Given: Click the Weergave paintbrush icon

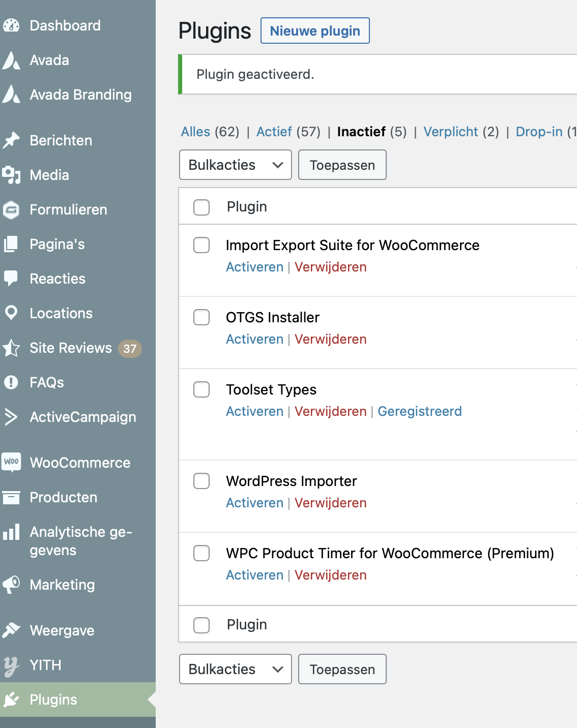Looking at the screenshot, I should (x=11, y=630).
